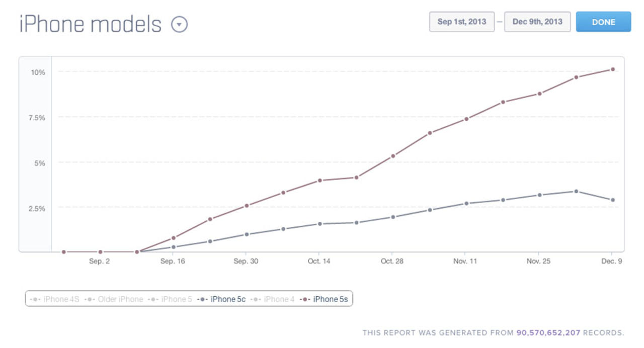Click the iPhone 5c legend dot icon
Viewport: 644px width, 348px height.
coord(202,299)
